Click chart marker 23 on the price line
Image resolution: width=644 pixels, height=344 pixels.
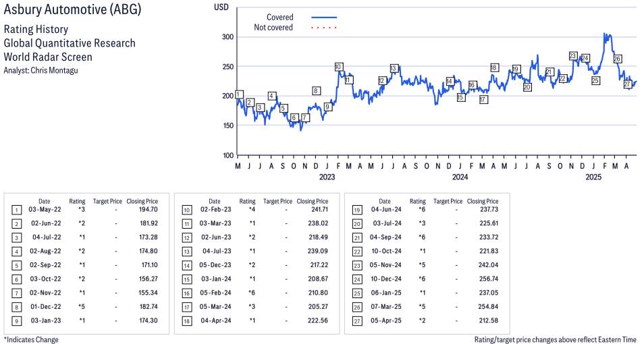point(573,56)
